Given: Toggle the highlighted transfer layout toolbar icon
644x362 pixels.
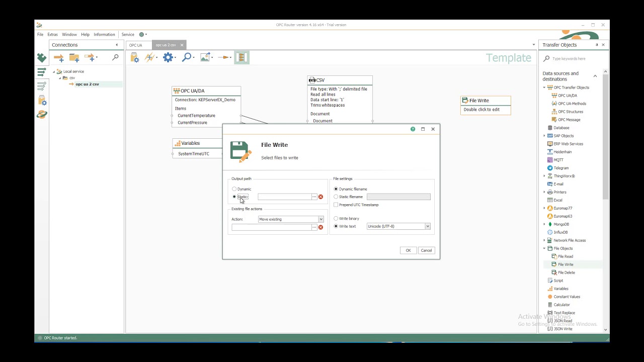Looking at the screenshot, I should click(x=242, y=57).
